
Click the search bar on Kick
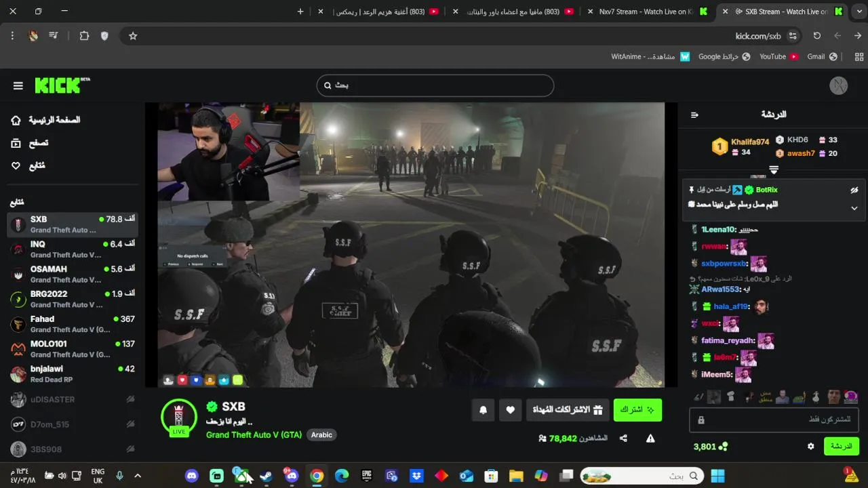(435, 85)
